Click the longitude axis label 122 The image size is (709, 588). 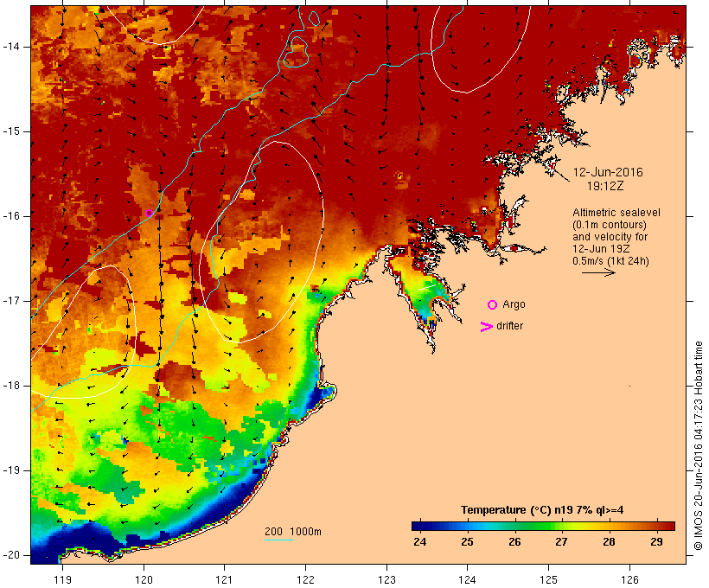(x=306, y=580)
